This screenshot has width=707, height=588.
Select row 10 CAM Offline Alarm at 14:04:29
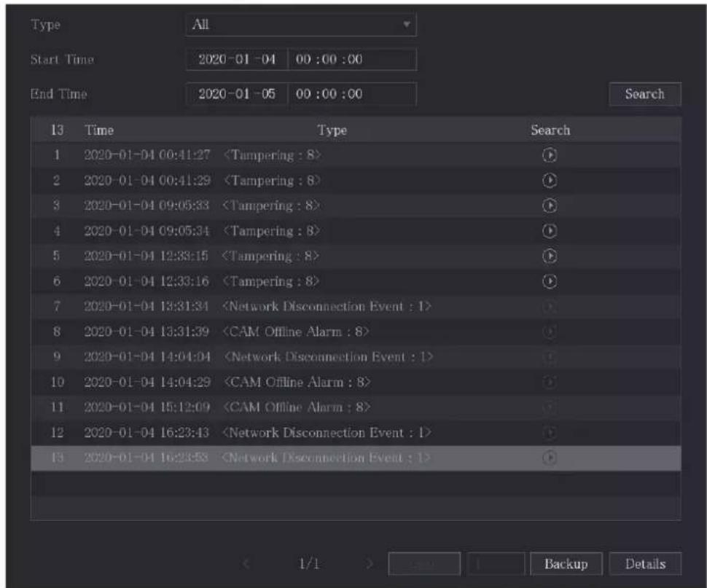356,382
